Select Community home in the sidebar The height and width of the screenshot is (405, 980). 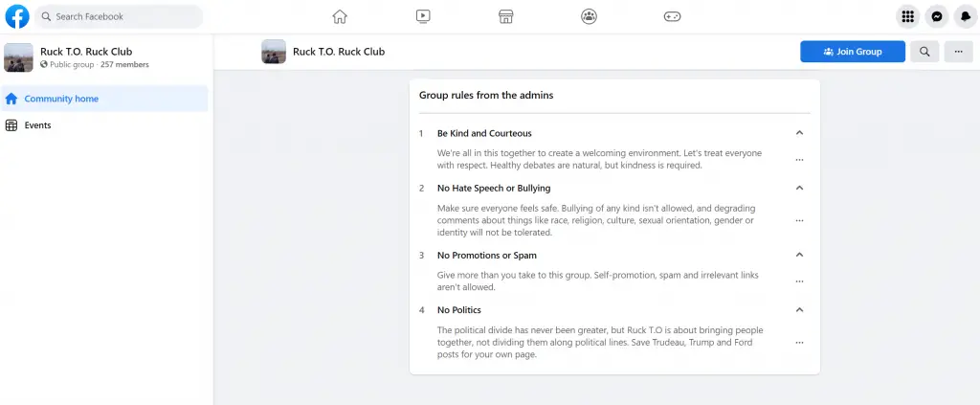coord(104,99)
